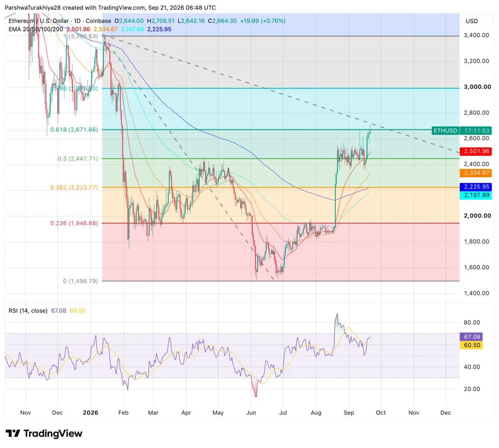Select the orange 2,334.67 EMA price tag
Image resolution: width=499 pixels, height=448 pixels.
pos(476,173)
